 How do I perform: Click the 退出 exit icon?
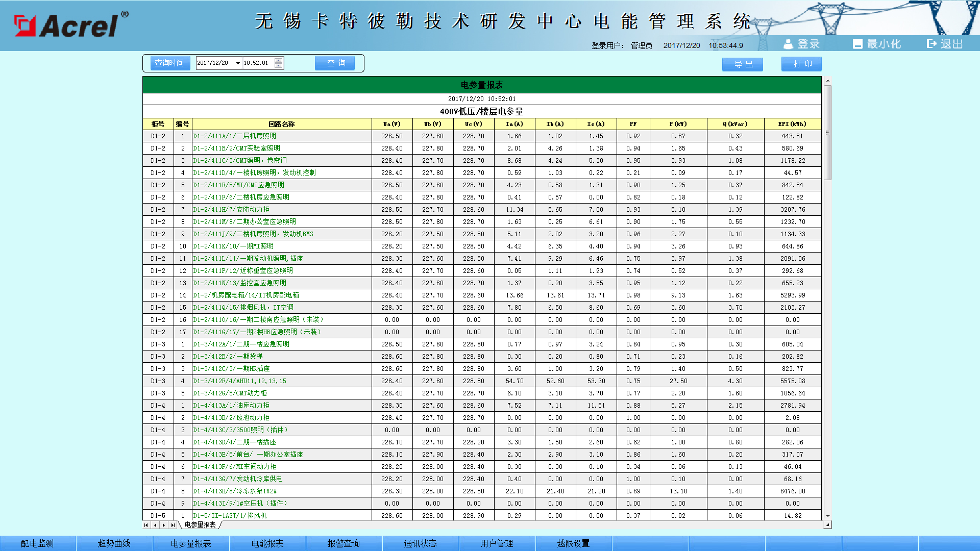[x=932, y=44]
